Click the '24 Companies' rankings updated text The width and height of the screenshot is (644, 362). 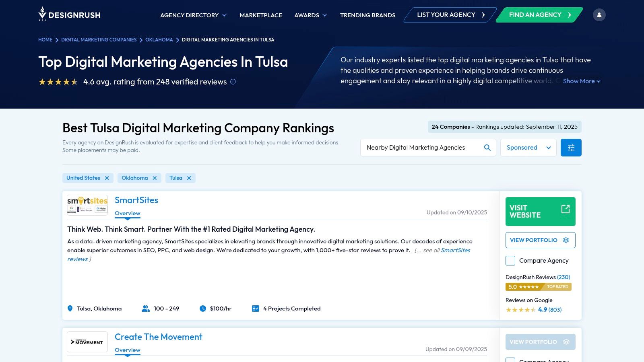pyautogui.click(x=504, y=127)
